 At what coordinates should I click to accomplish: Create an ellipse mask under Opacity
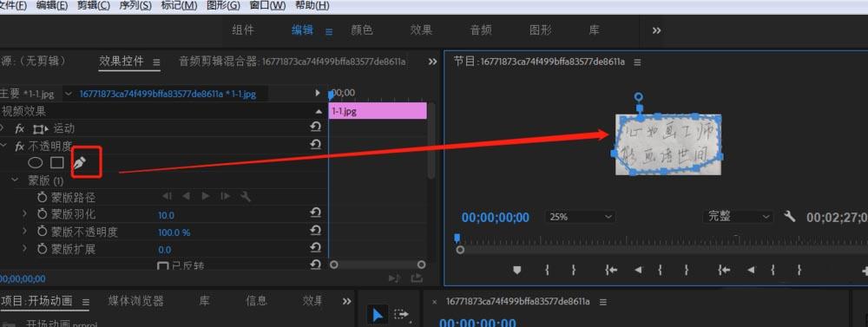[36, 163]
